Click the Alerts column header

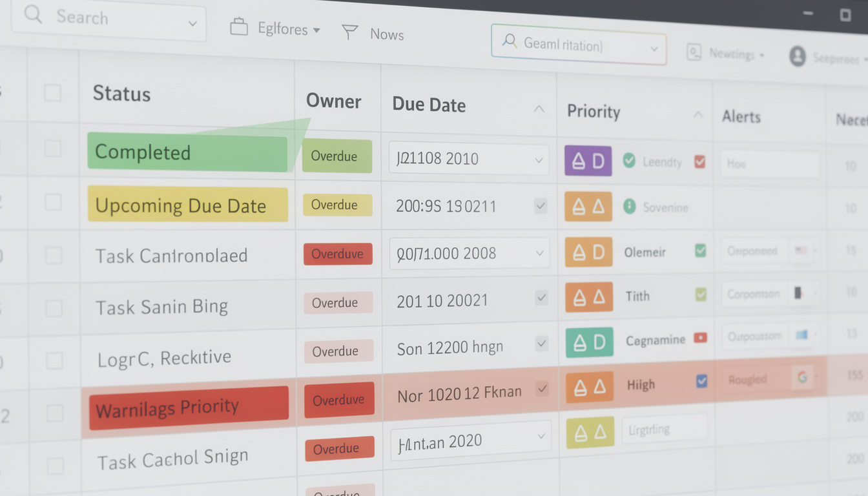(741, 117)
